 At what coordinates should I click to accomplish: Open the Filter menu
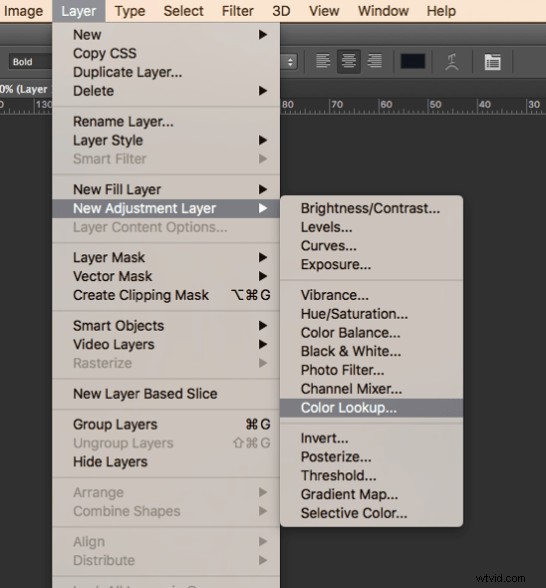pyautogui.click(x=238, y=11)
